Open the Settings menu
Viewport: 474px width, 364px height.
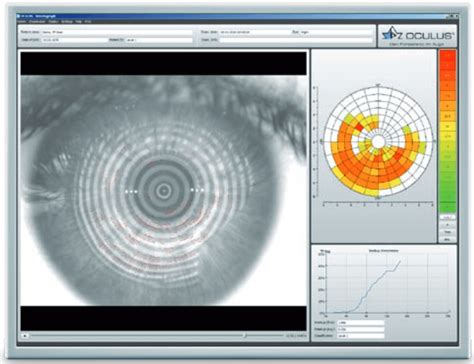[66, 21]
